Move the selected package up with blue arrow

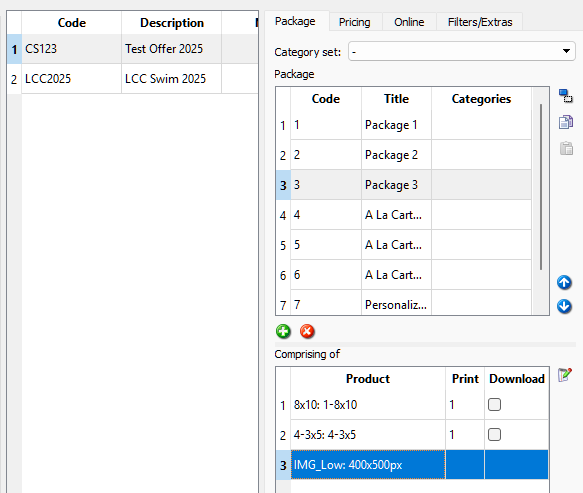[564, 283]
